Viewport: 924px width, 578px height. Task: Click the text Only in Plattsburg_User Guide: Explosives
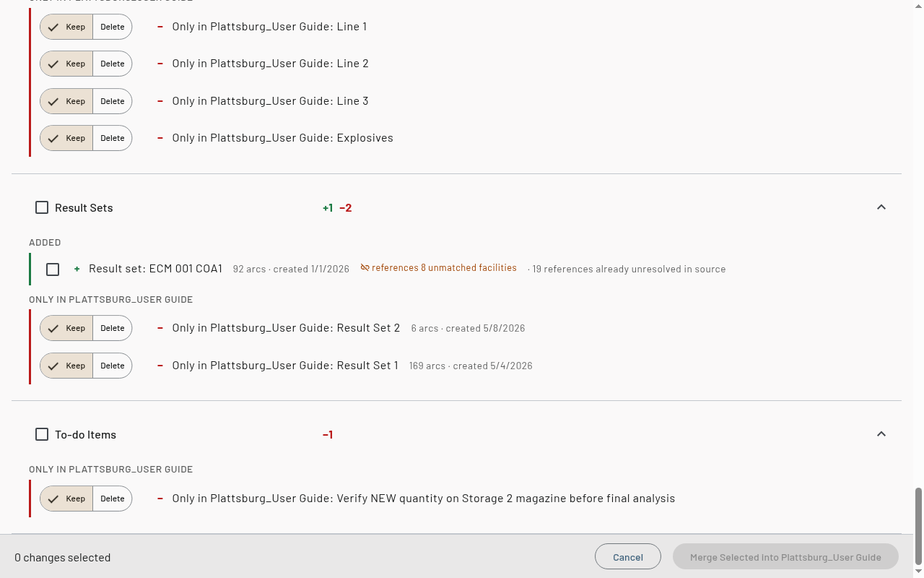click(x=282, y=138)
